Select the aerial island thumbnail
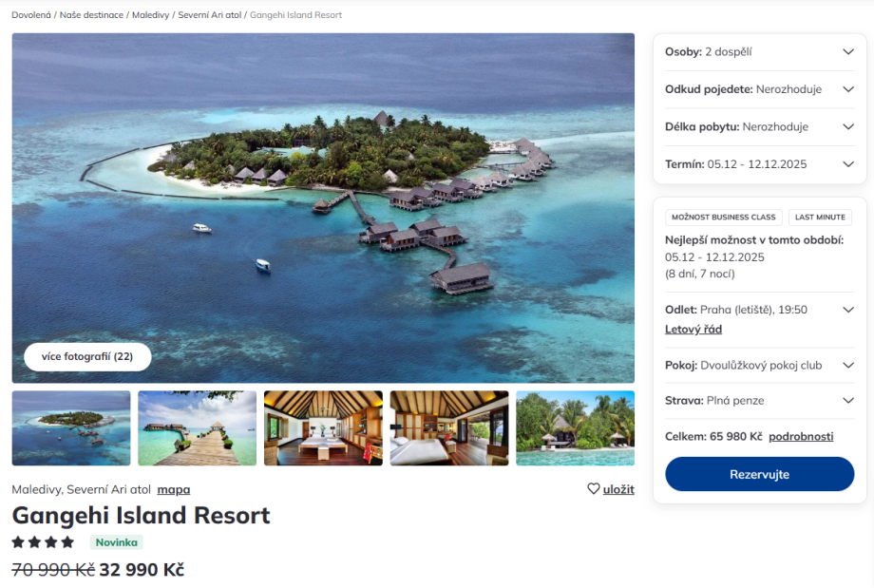This screenshot has height=588, width=874. 71,428
